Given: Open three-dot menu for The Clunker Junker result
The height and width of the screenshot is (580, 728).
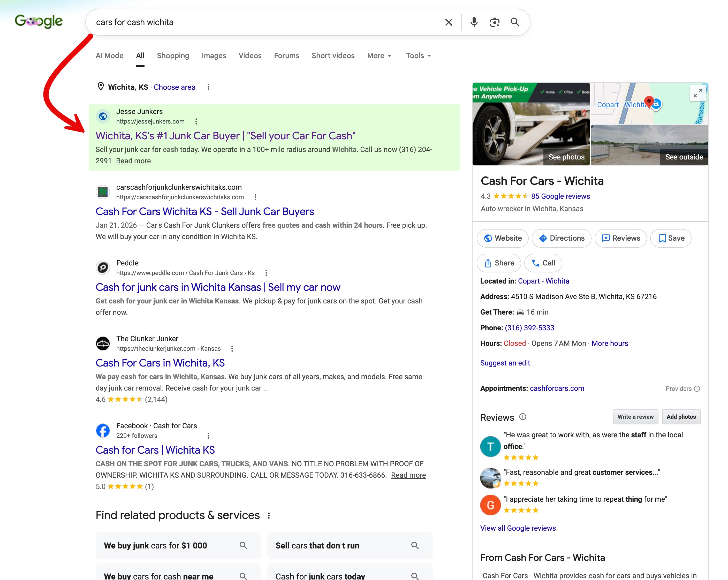Looking at the screenshot, I should click(232, 349).
